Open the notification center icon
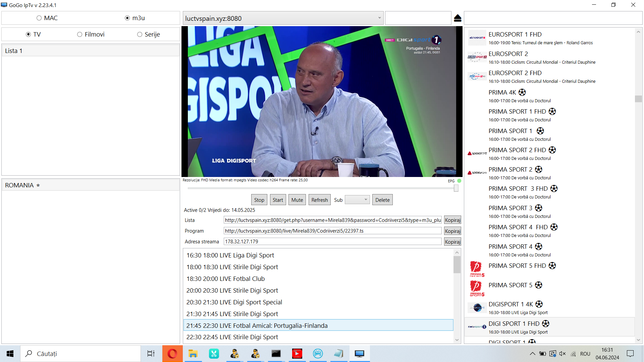The height and width of the screenshot is (362, 644). click(630, 354)
